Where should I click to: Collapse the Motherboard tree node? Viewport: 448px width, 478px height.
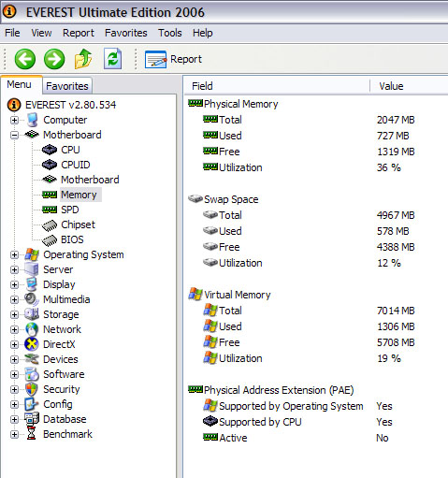click(14, 135)
